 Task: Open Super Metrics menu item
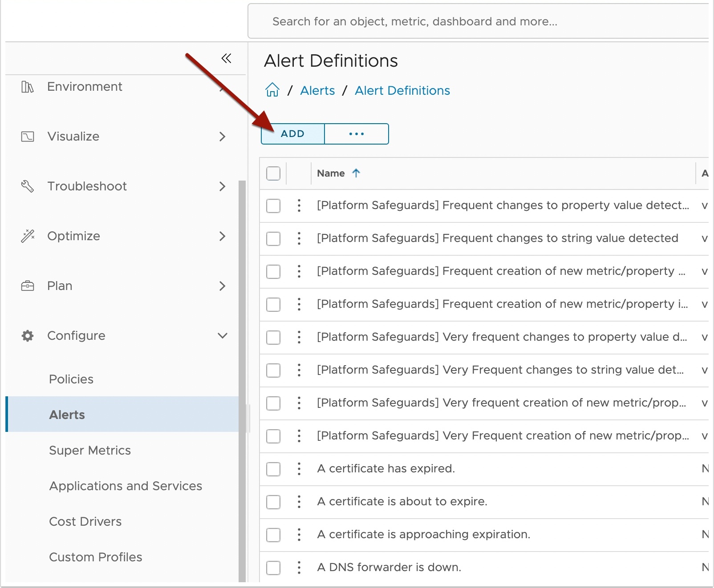(90, 451)
